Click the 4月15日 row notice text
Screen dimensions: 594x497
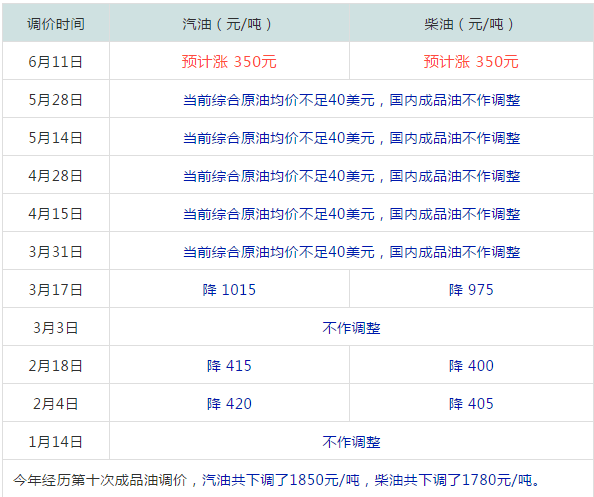click(x=352, y=214)
